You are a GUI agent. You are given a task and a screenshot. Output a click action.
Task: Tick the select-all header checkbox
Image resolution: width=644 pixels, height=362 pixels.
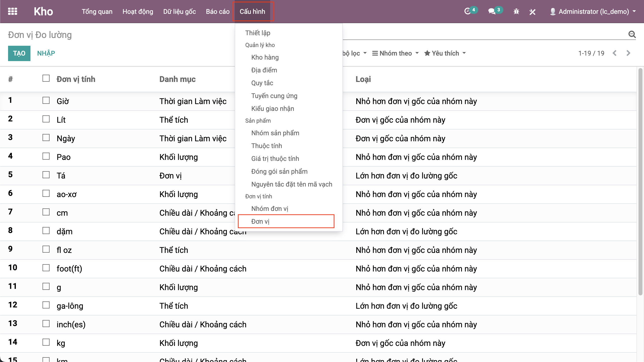point(46,78)
